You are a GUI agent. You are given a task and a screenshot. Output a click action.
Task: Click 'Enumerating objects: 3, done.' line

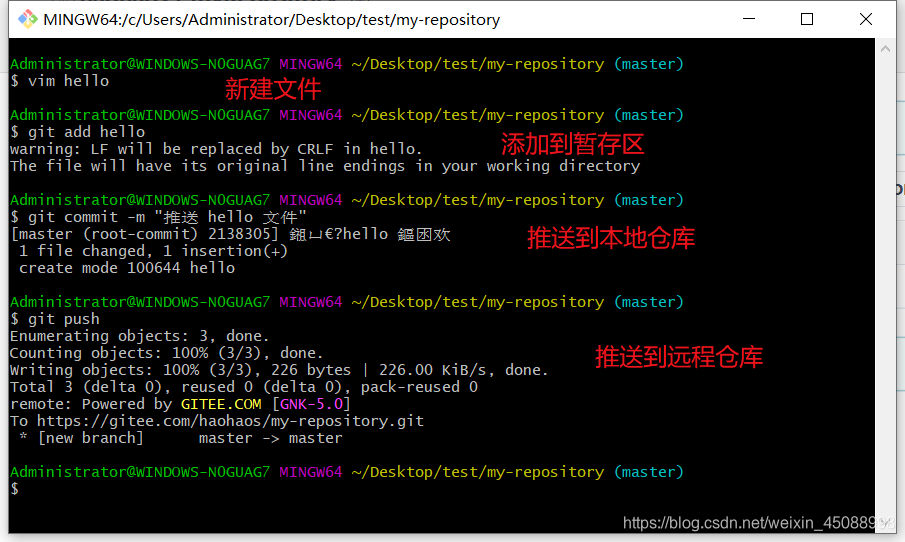click(x=140, y=336)
